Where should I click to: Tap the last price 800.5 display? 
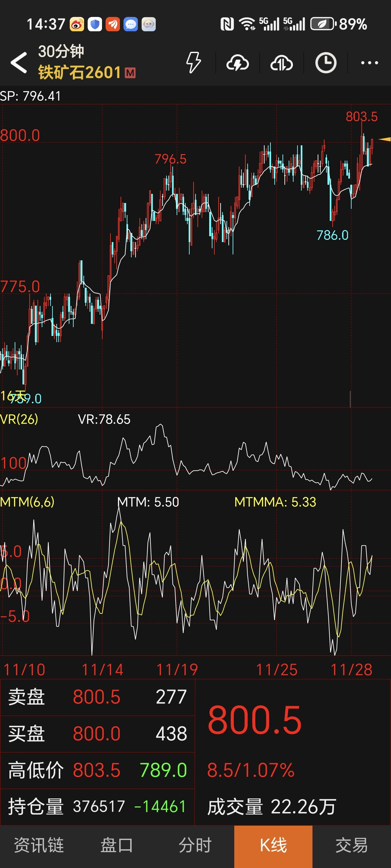click(254, 720)
